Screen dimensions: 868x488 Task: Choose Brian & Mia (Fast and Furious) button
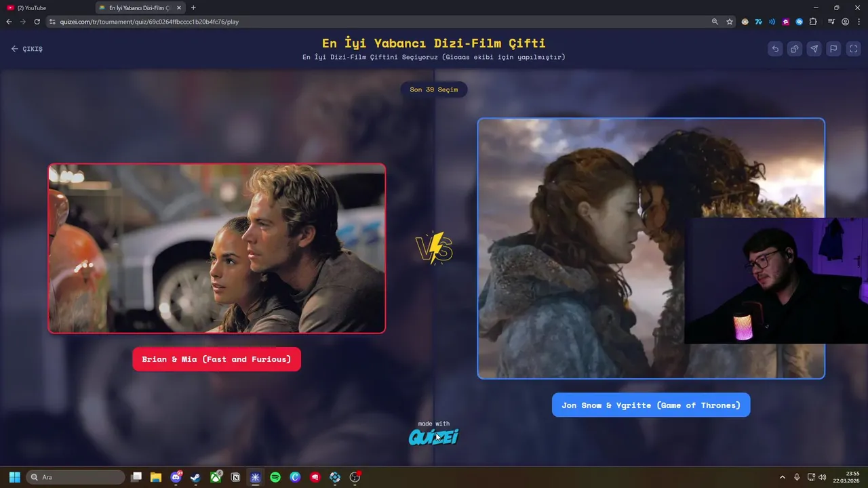point(216,359)
